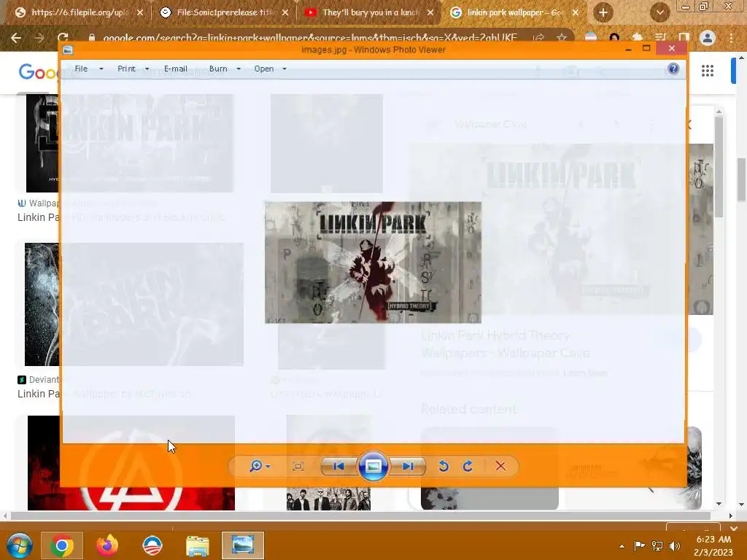Open the red Linkin Park logo thumbnail

(x=131, y=463)
